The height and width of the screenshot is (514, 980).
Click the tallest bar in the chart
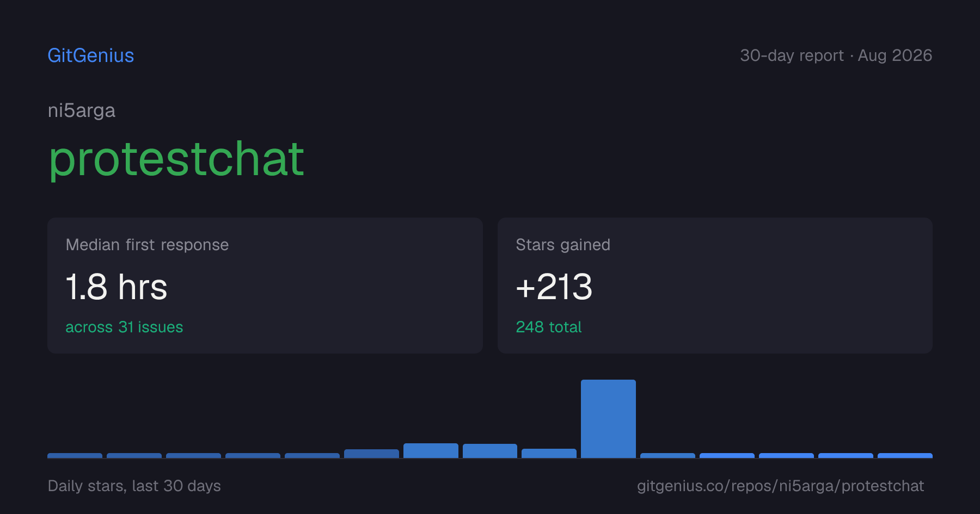coord(608,419)
